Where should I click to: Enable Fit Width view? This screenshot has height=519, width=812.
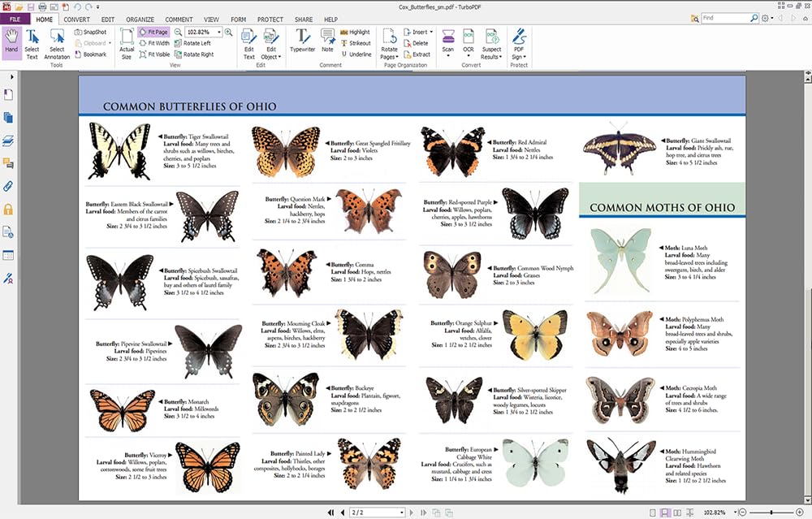(154, 43)
